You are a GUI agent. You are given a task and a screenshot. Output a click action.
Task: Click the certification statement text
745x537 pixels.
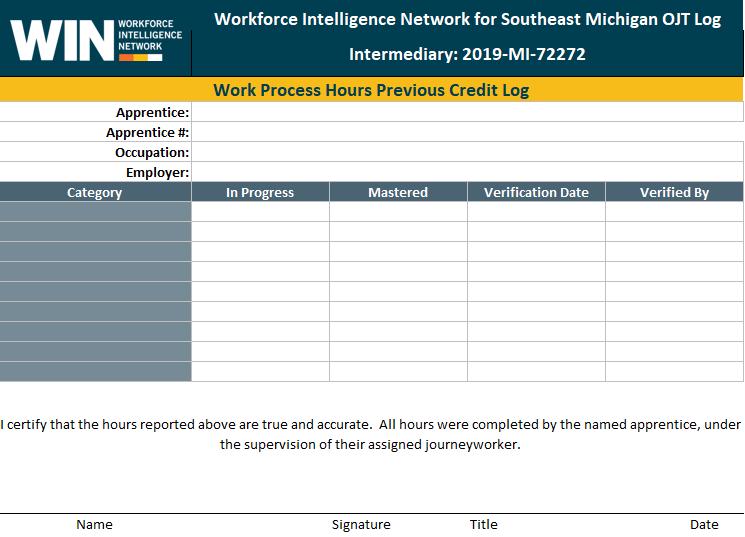[x=371, y=434]
